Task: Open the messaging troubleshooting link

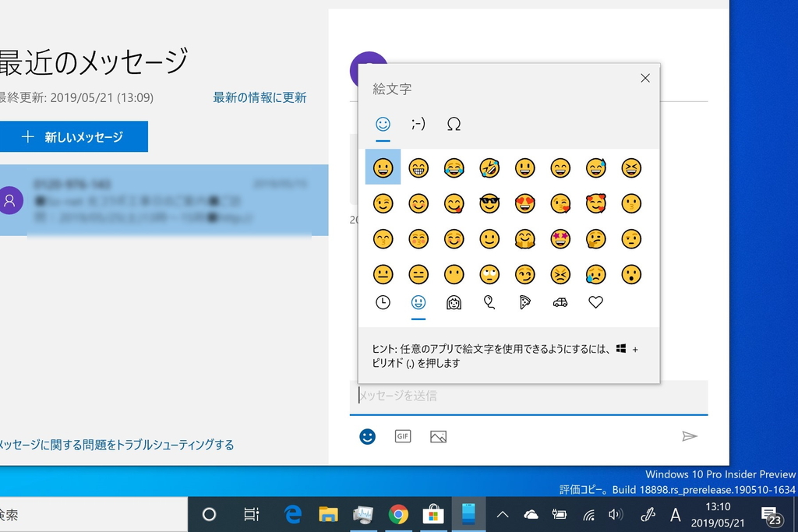Action: click(x=117, y=444)
